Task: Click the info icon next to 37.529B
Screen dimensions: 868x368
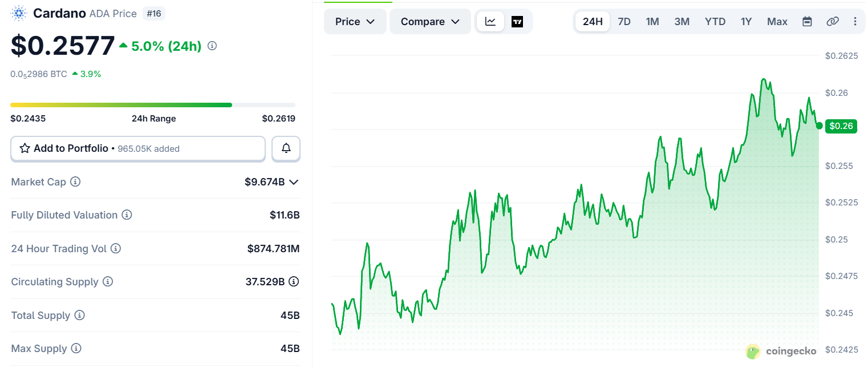Action: [294, 281]
